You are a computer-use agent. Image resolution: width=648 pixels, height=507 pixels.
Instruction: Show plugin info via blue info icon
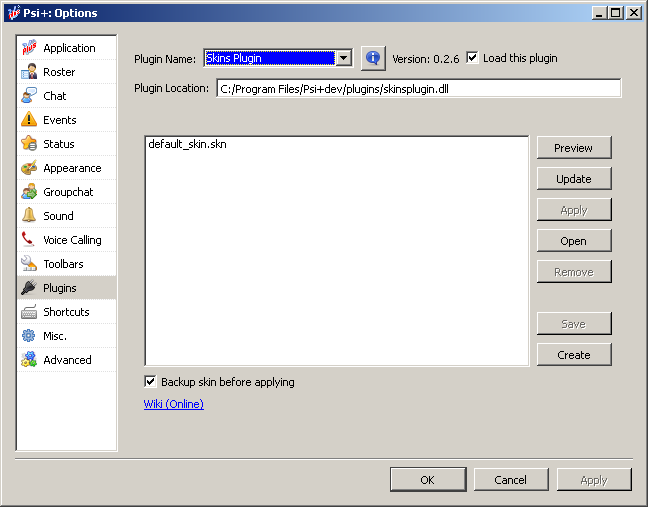pyautogui.click(x=373, y=58)
